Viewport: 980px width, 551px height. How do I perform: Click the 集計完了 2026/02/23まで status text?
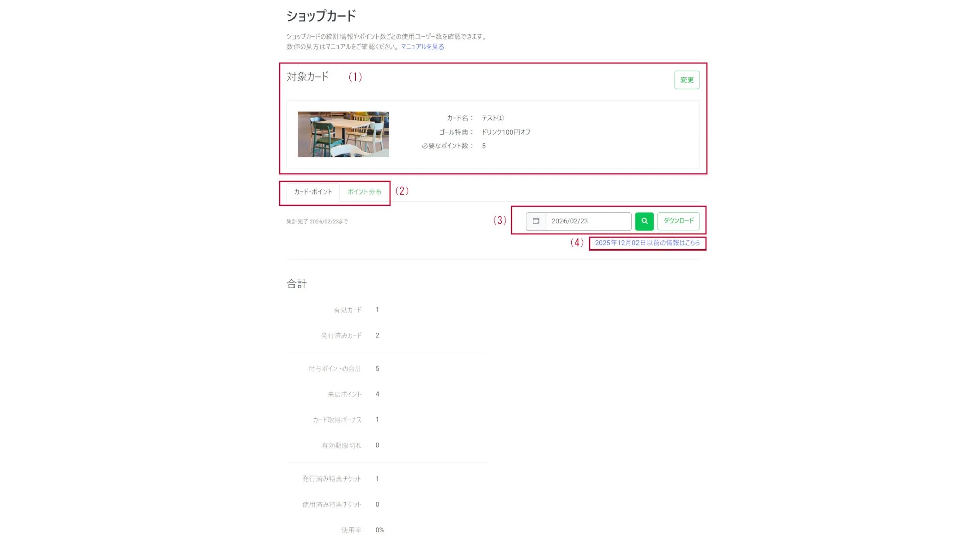coord(317,222)
